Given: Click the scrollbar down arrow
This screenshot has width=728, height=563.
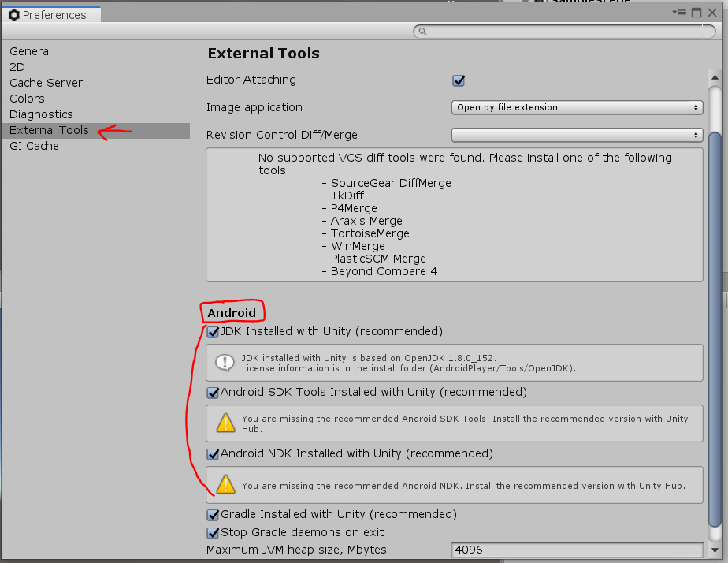Looking at the screenshot, I should 715,550.
